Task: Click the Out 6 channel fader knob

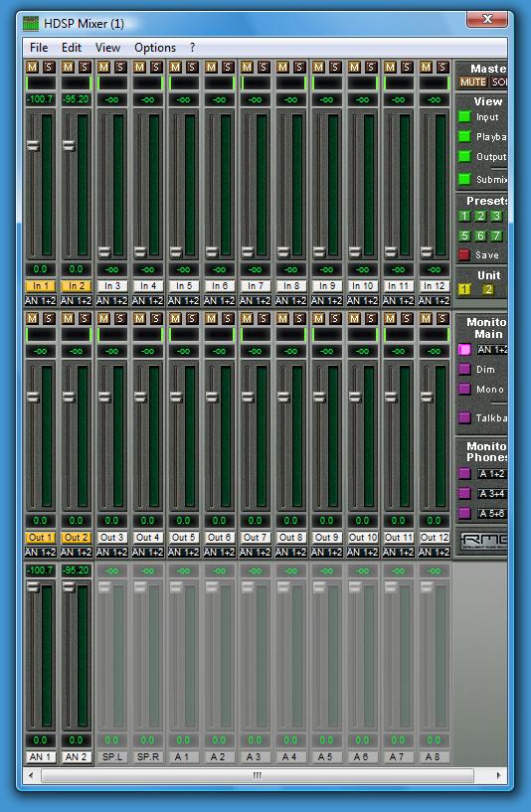Action: [x=212, y=397]
